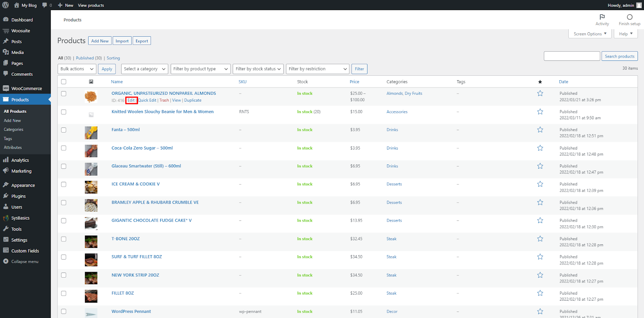
Task: Toggle featured star for Fanta – 500ml
Action: point(540,130)
